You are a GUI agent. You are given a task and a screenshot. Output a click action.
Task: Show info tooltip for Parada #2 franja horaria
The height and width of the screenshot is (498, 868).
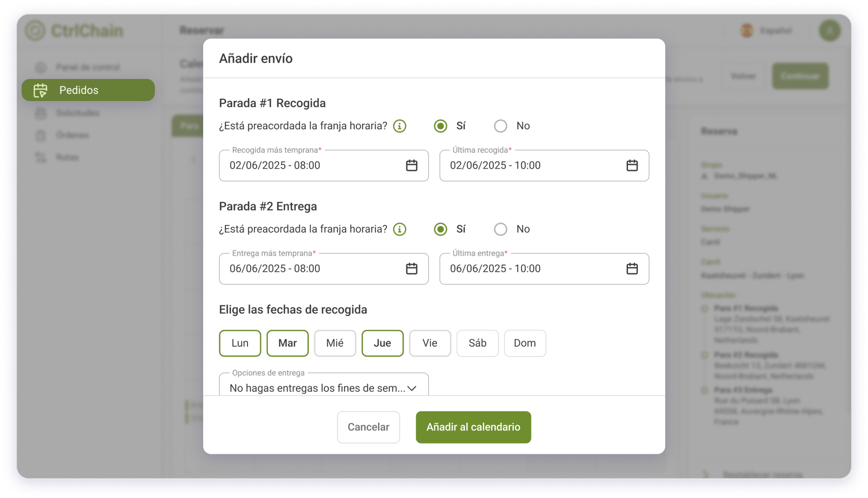pyautogui.click(x=400, y=229)
